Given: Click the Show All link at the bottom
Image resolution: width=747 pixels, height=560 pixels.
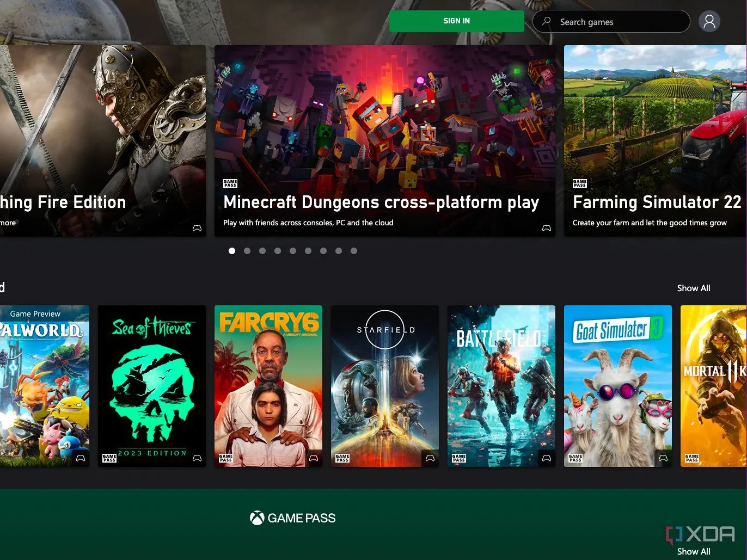Looking at the screenshot, I should [x=693, y=551].
